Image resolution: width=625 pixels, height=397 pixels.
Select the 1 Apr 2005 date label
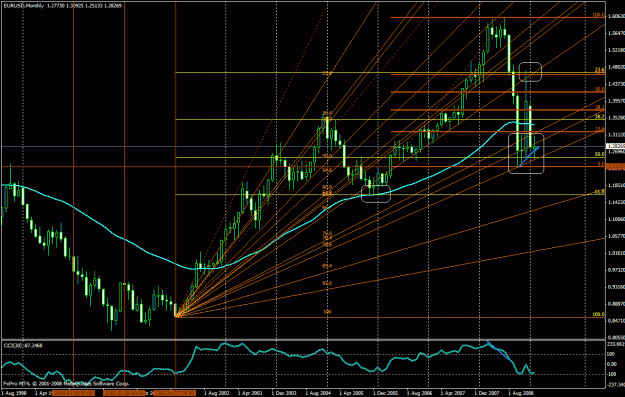pyautogui.click(x=352, y=393)
